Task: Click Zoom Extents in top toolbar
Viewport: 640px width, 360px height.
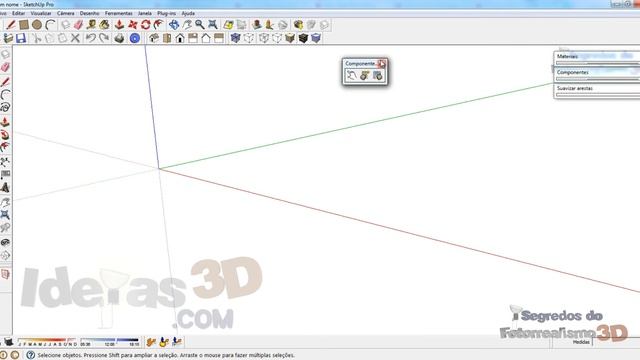Action: [213, 25]
